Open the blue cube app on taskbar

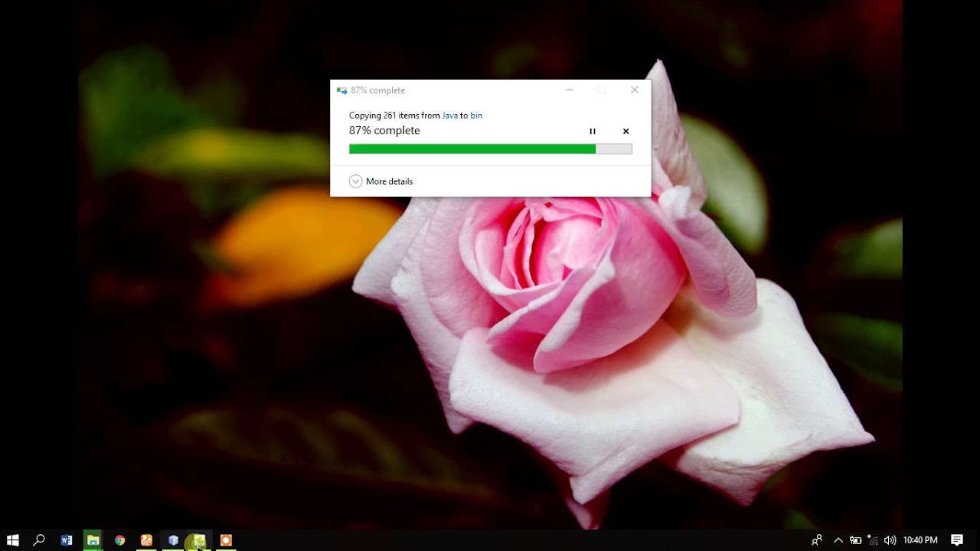pyautogui.click(x=173, y=540)
